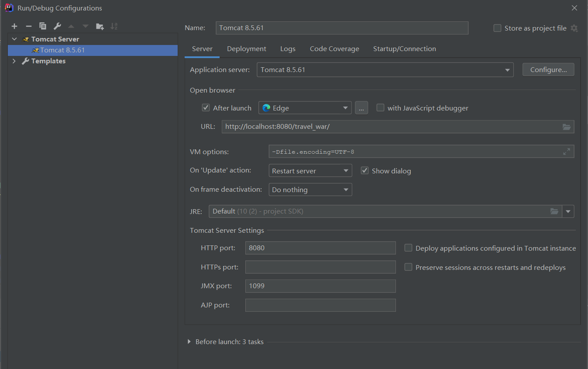Click the Name input field
Screen dimensions: 588x369
pos(342,28)
